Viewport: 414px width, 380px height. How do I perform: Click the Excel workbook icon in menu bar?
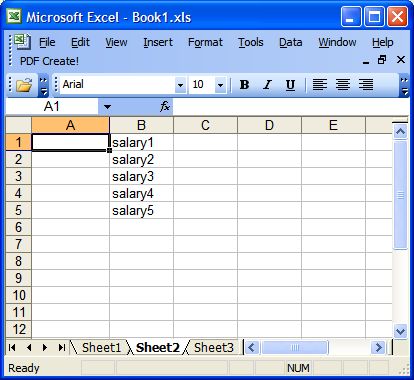pyautogui.click(x=22, y=42)
